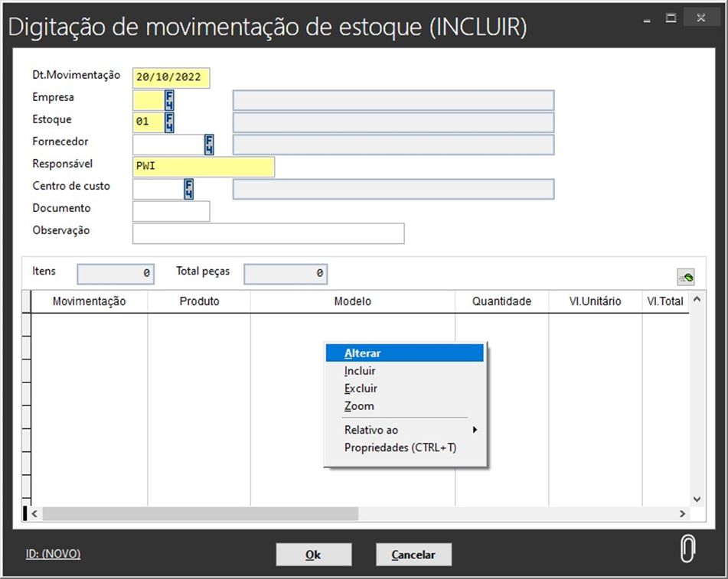Click the Modelo column header
Screen dimensions: 728x579
pyautogui.click(x=353, y=301)
